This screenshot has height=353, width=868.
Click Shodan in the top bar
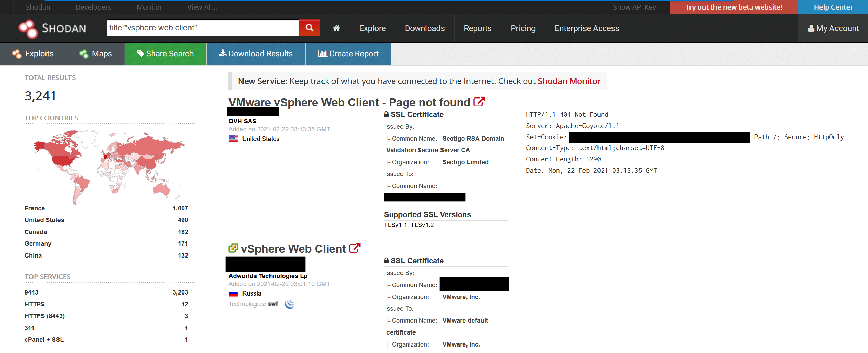[38, 7]
